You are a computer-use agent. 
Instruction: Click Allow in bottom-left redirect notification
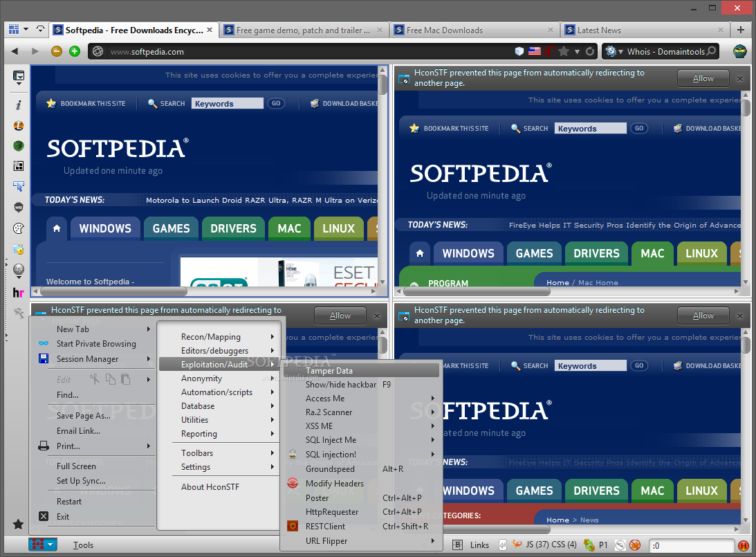pos(340,316)
